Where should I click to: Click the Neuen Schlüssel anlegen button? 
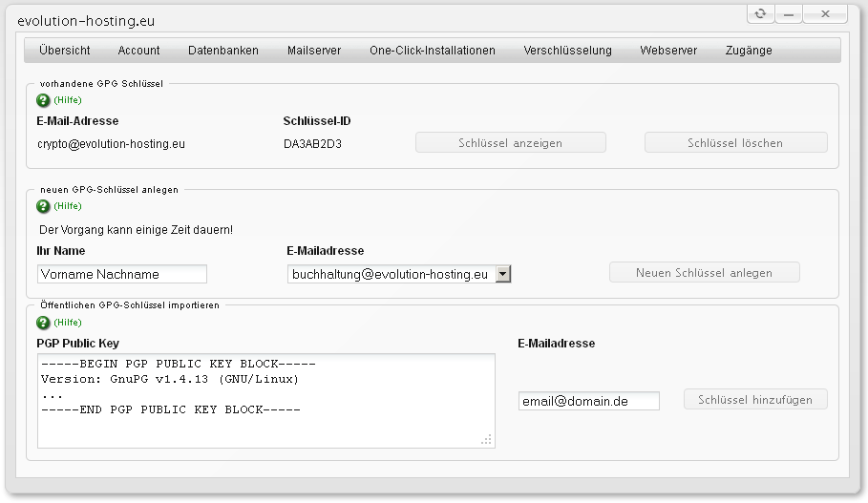[x=704, y=273]
